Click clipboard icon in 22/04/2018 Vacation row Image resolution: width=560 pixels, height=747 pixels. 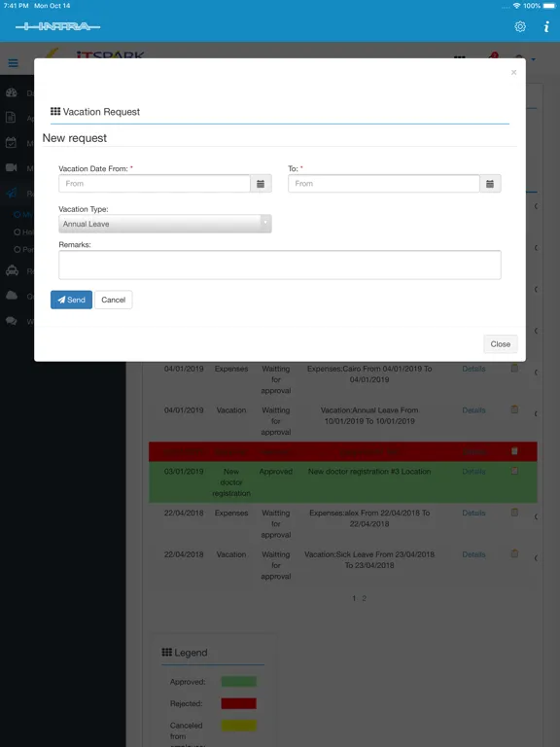514,553
